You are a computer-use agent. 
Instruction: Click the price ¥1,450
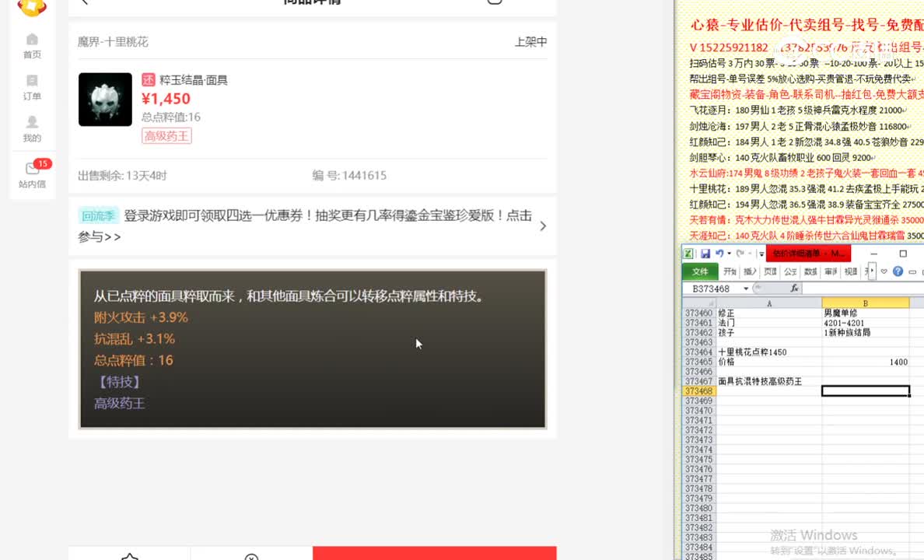[166, 99]
